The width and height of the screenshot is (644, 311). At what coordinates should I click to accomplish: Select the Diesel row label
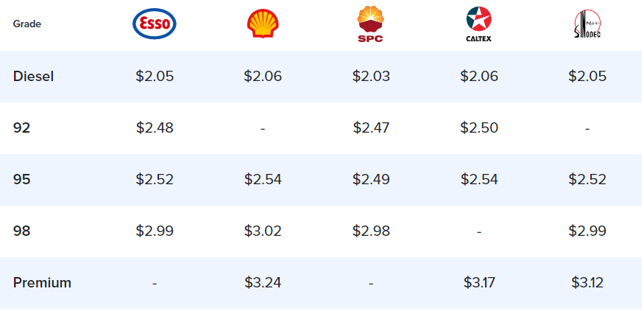tap(33, 77)
